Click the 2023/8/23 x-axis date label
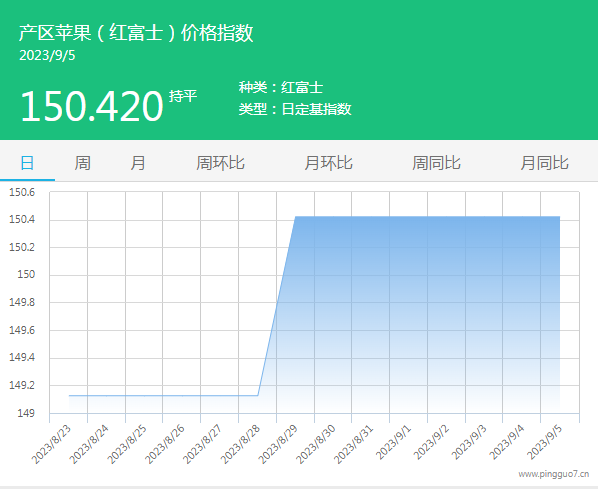 [51, 444]
